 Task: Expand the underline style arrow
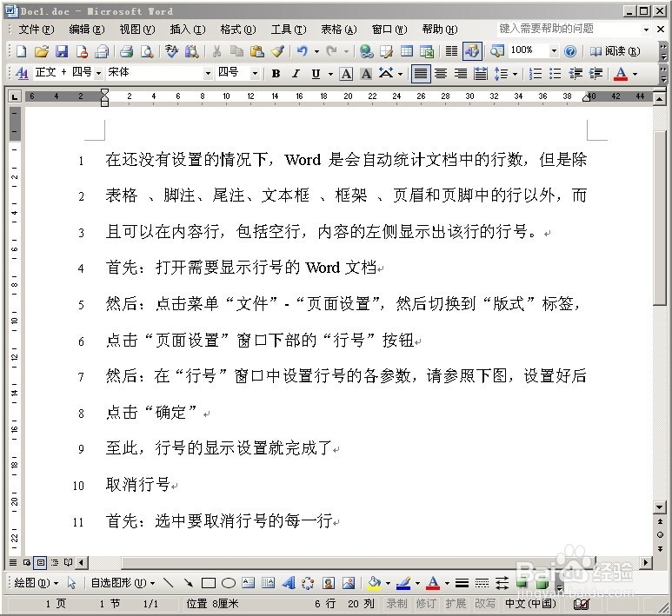[330, 74]
